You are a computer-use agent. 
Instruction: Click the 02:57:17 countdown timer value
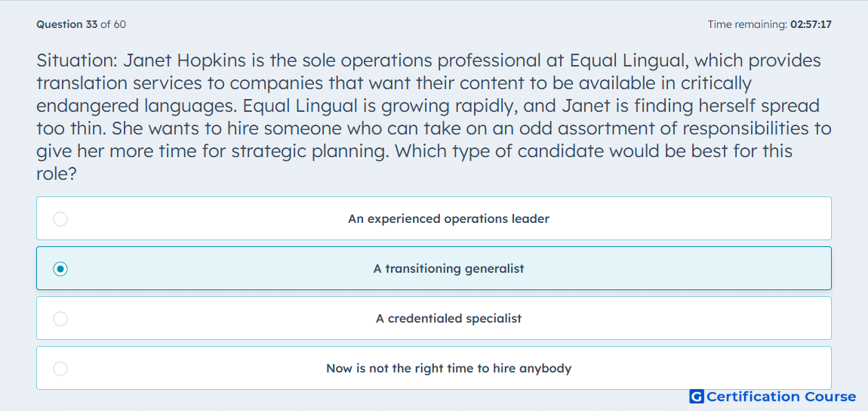coord(811,24)
